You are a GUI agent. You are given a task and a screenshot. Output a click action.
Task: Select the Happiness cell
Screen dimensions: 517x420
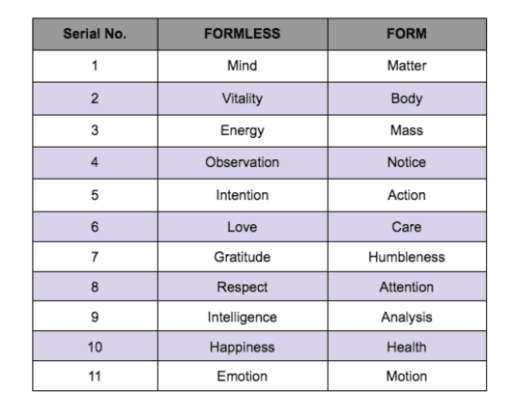pyautogui.click(x=243, y=347)
